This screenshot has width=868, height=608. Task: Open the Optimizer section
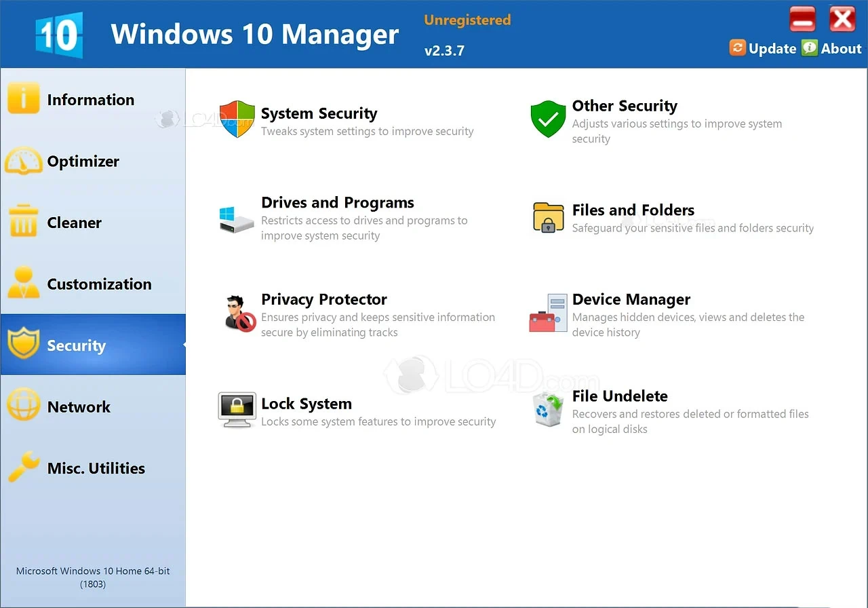coord(83,161)
